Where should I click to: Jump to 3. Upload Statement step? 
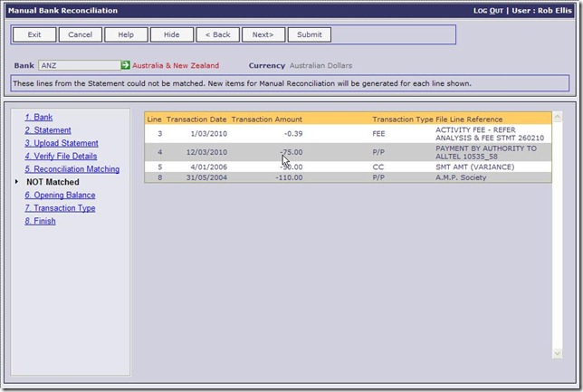[61, 143]
